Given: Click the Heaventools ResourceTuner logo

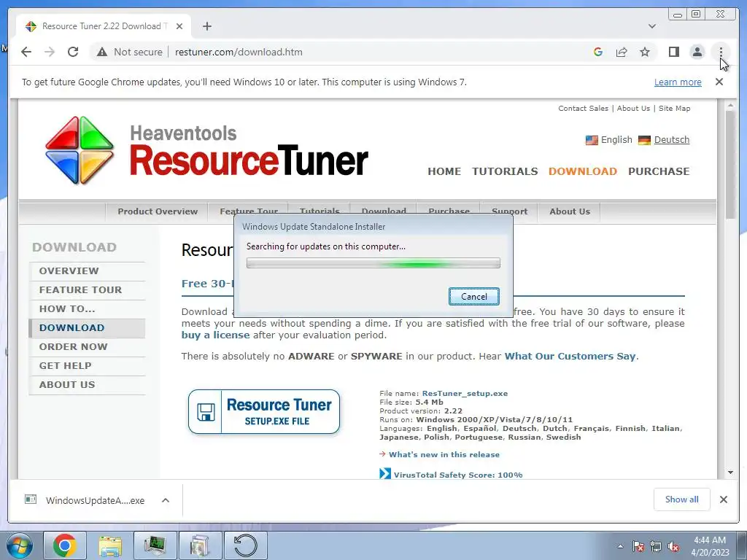Looking at the screenshot, I should pos(206,150).
